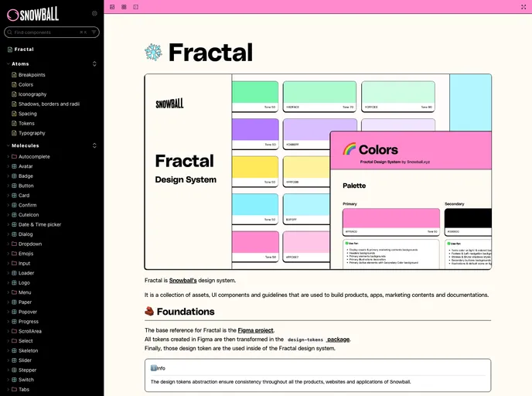Toggle outline view toolbar icon

136,7
